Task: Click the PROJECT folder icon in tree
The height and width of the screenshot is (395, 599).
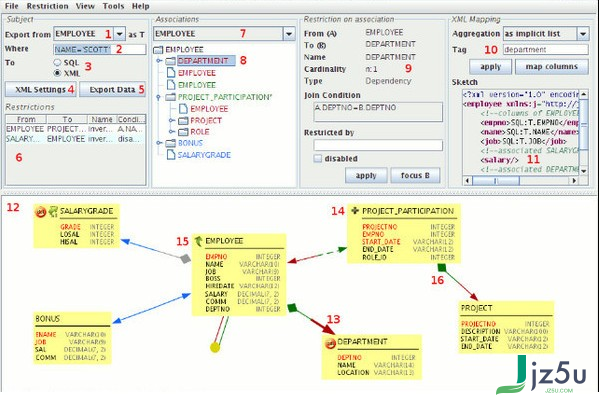Action: 183,121
